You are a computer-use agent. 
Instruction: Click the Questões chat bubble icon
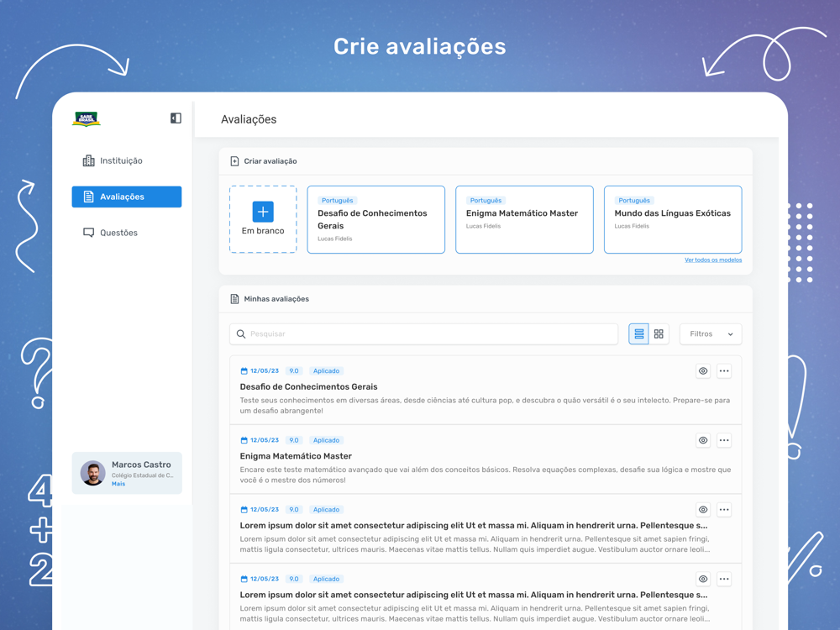coord(88,233)
